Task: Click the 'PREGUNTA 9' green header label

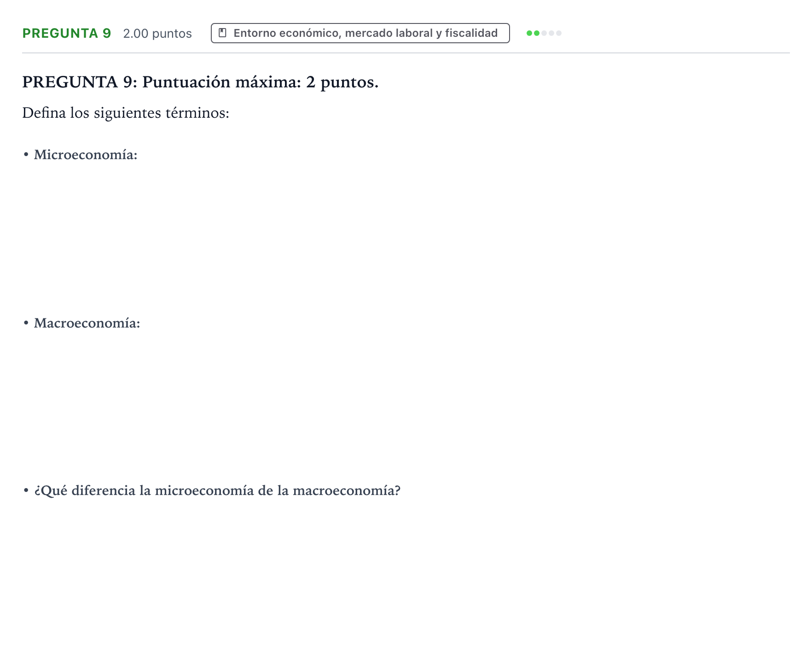Action: 67,33
